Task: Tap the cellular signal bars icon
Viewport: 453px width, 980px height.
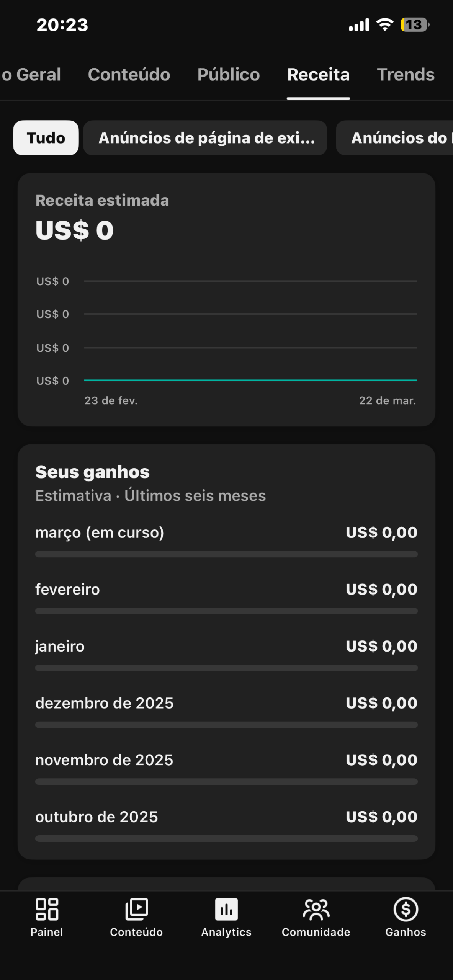Action: (x=359, y=25)
